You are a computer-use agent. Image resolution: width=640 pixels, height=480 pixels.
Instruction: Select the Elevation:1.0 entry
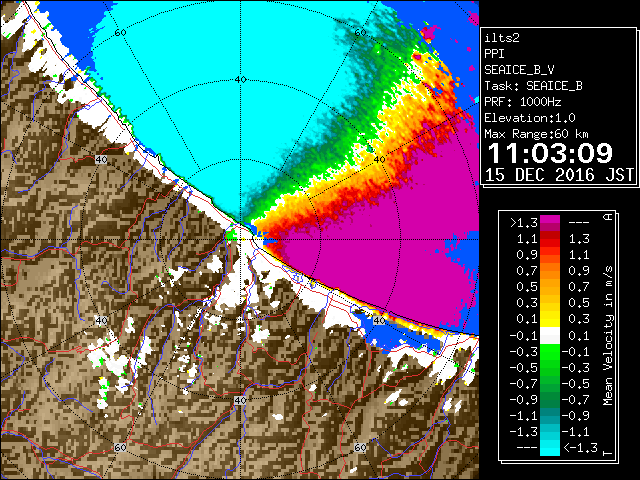[530, 118]
